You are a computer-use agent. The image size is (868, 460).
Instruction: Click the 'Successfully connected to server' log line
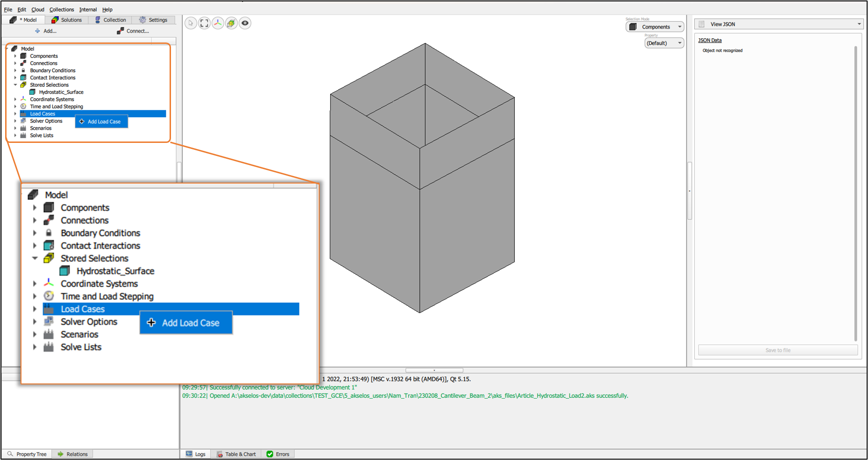tap(270, 388)
